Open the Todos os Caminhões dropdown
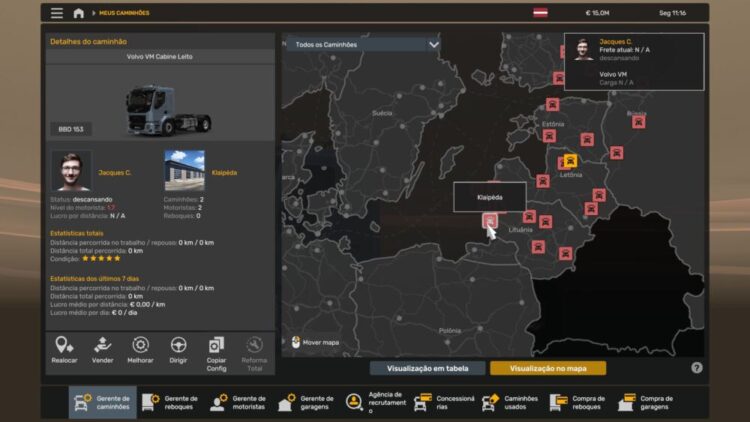Viewport: 750px width, 422px height. coord(363,44)
